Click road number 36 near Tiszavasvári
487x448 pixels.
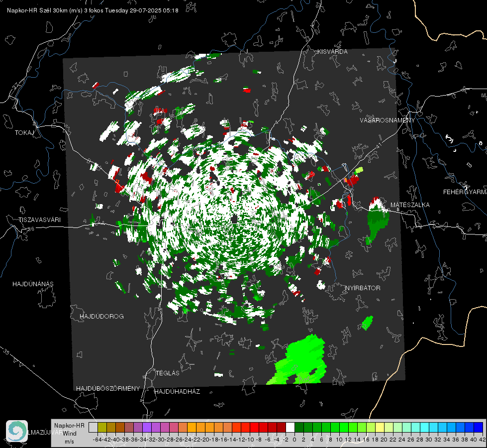tap(31, 229)
